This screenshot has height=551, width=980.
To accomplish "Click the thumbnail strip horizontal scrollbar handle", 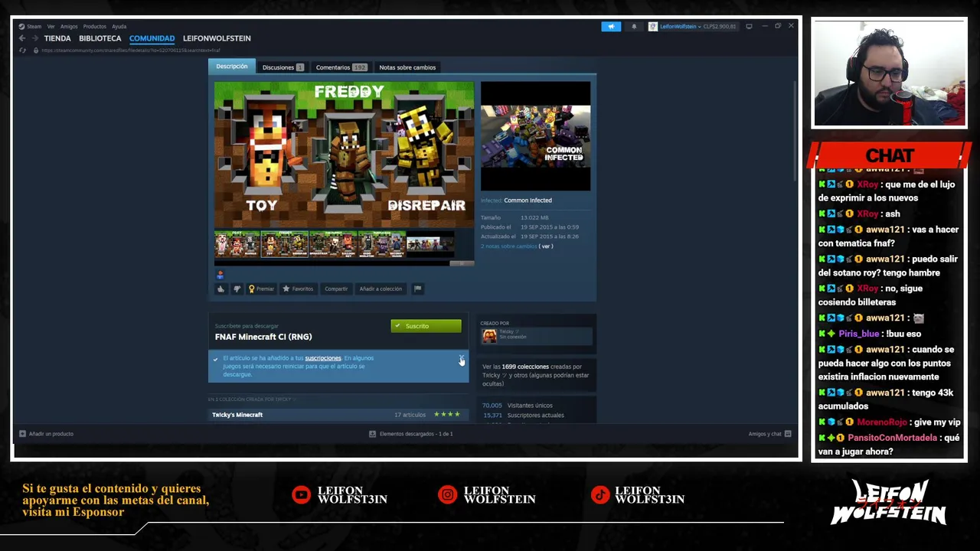I will pyautogui.click(x=462, y=263).
